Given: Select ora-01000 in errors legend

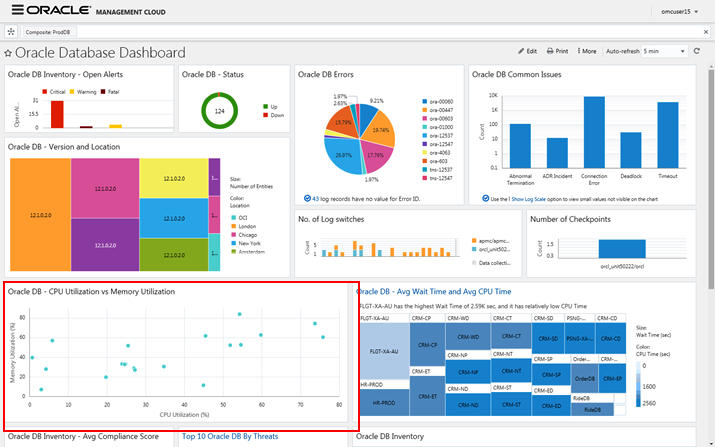Looking at the screenshot, I should pyautogui.click(x=438, y=127).
